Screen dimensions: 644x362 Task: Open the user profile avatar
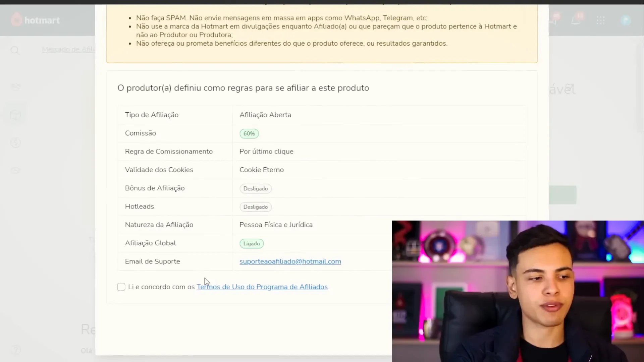click(626, 20)
